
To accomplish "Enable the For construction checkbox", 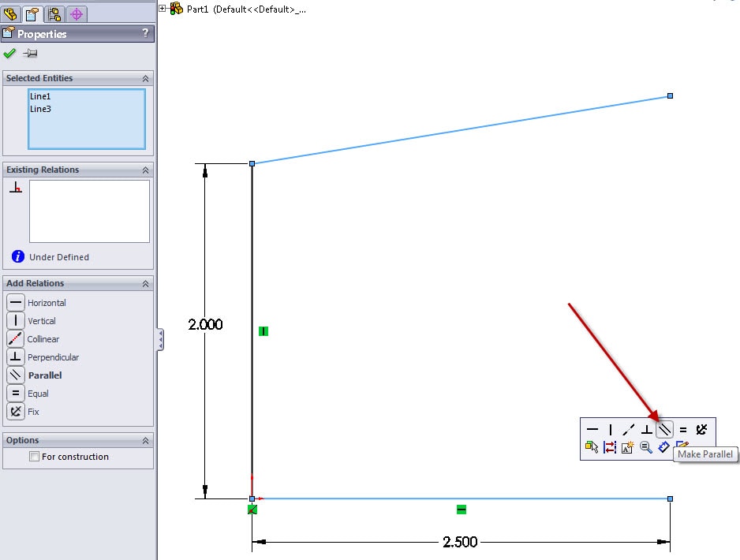I will [34, 457].
